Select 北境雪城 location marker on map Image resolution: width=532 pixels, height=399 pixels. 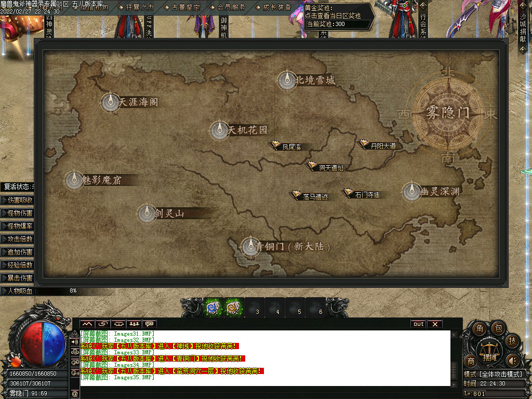287,81
